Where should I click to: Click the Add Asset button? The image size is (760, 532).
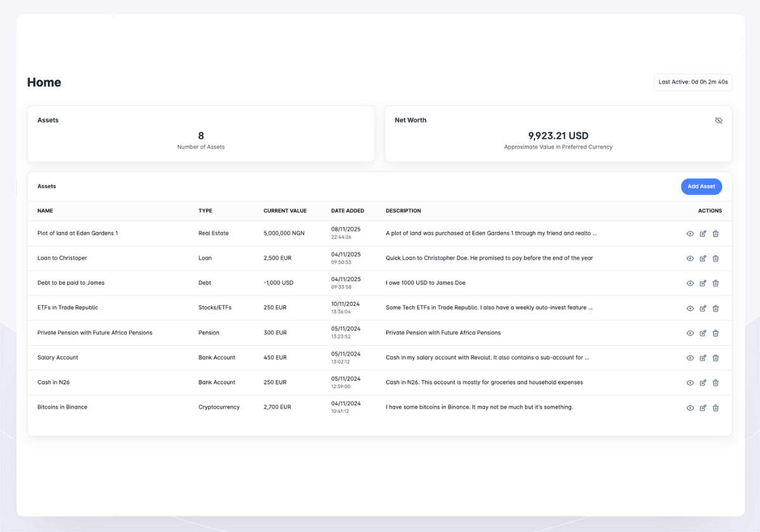pos(701,186)
